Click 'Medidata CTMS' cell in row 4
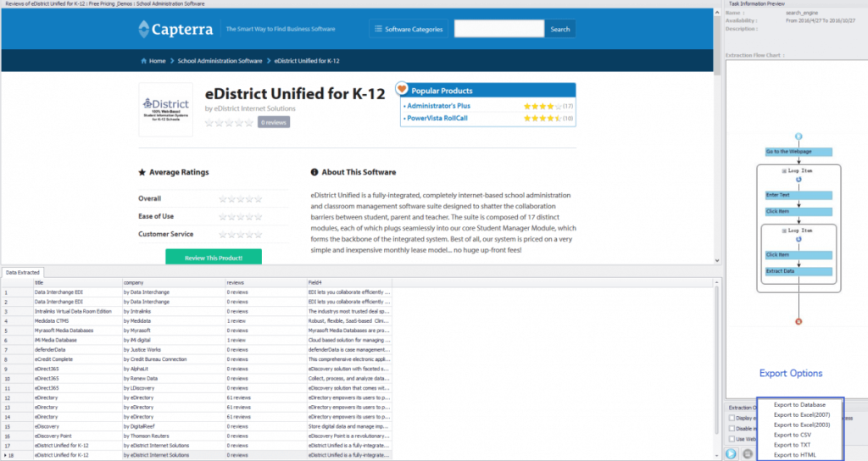Screen dimensions: 868x461 coord(77,321)
